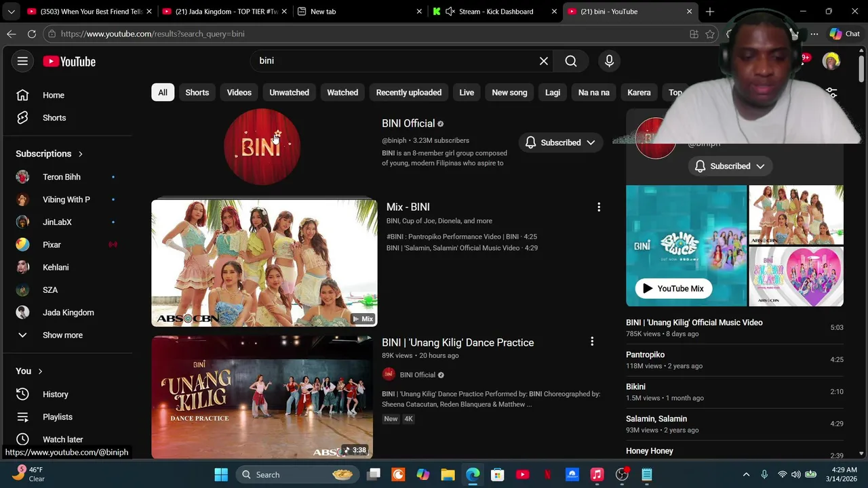
Task: Go to YouTube home via logo
Action: 69,61
